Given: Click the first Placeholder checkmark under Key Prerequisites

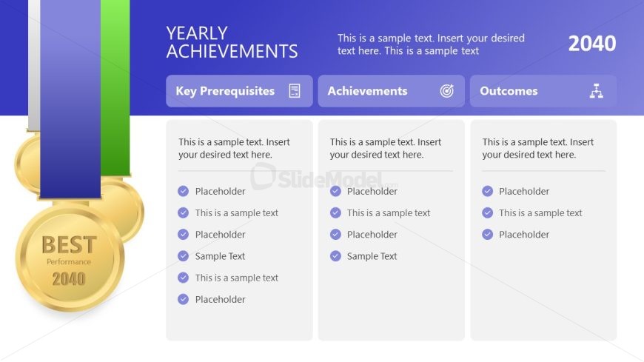Looking at the screenshot, I should (x=184, y=191).
